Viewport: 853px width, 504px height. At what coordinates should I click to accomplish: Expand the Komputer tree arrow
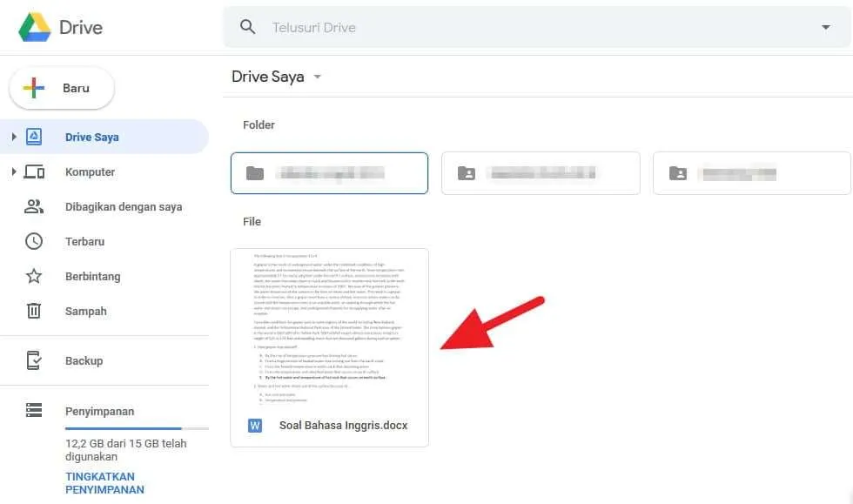tap(14, 171)
